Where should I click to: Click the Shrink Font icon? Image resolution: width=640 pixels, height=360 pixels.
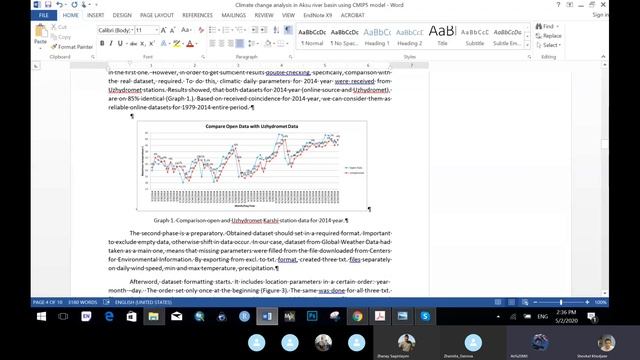(173, 30)
